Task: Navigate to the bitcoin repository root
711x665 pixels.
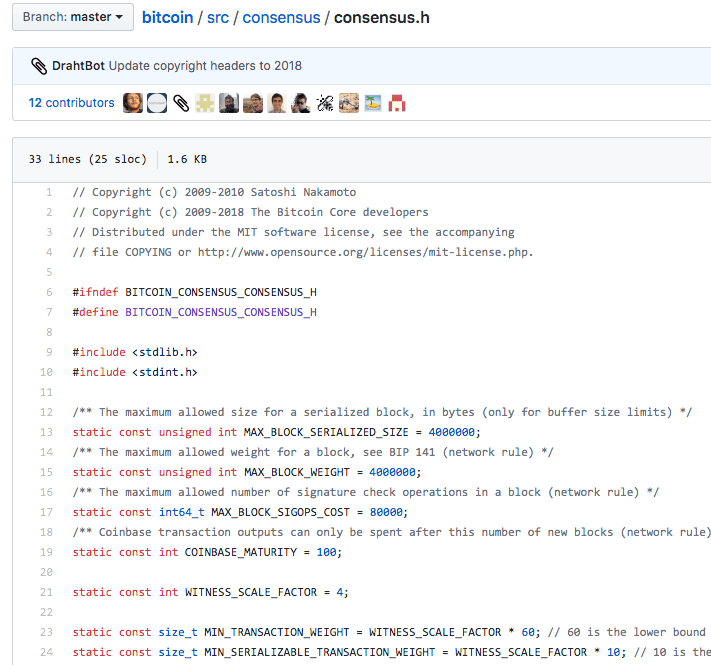Action: click(170, 18)
